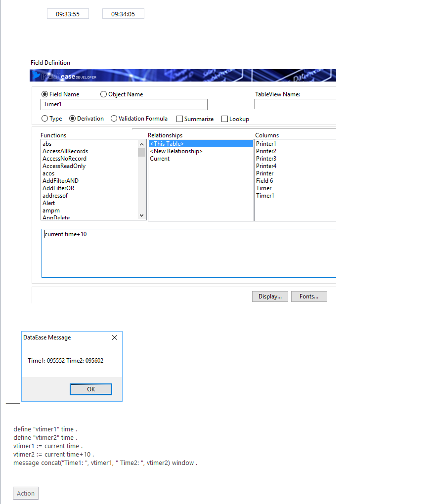Viewport: 436px width, 504px height.
Task: Click the Action button
Action: point(26,494)
